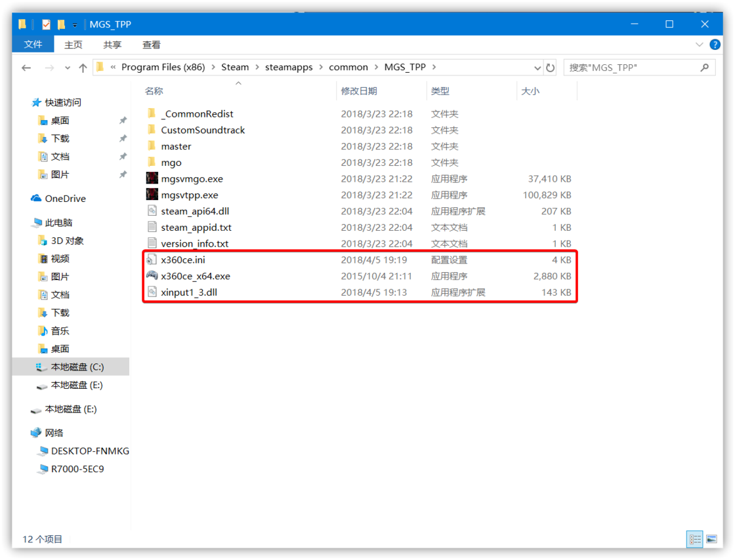The image size is (735, 560).
Task: Navigate up one folder level
Action: pos(83,67)
